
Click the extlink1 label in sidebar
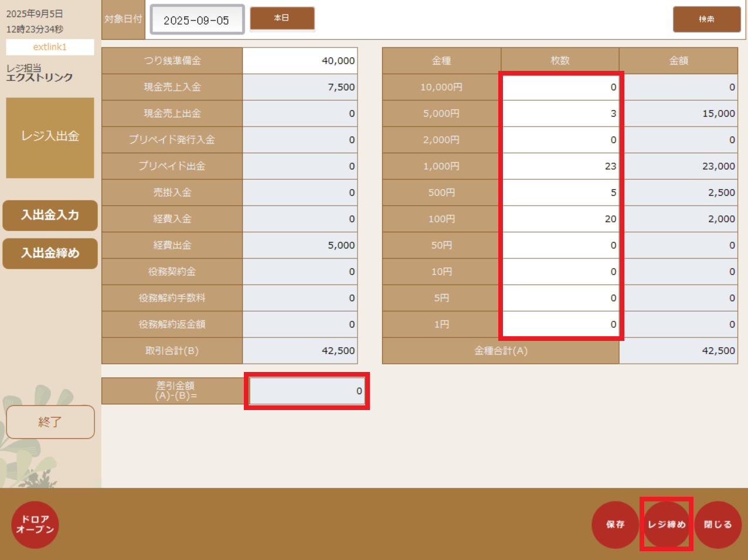[50, 47]
